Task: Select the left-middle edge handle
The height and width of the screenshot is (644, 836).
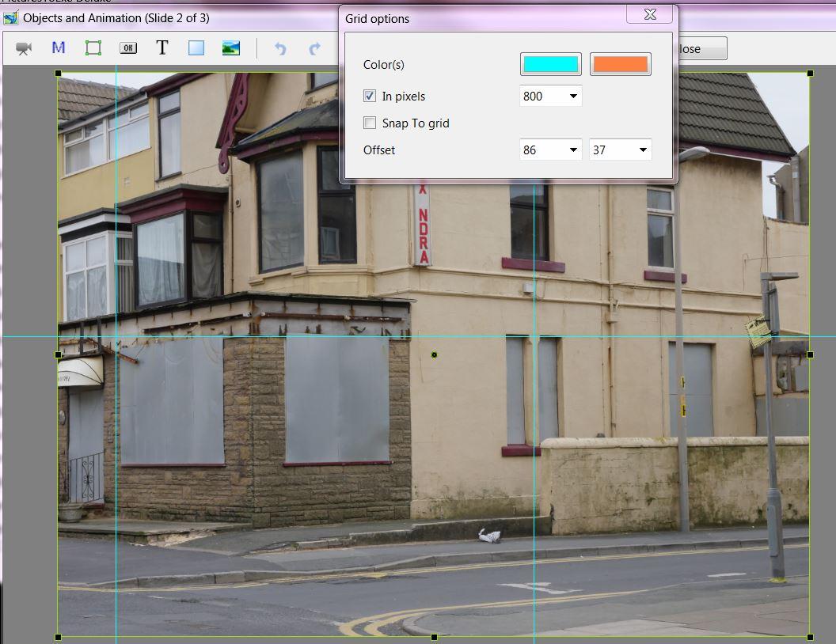Action: point(58,354)
